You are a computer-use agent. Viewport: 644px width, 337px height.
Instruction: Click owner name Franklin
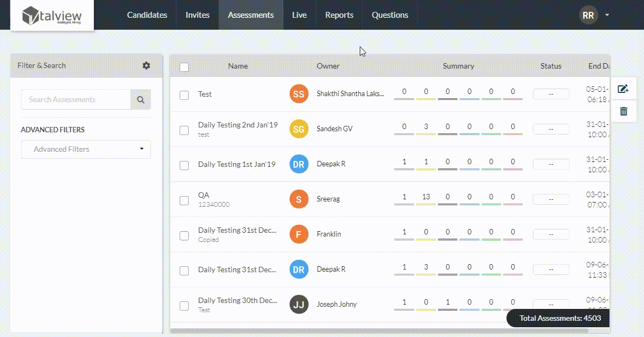329,234
